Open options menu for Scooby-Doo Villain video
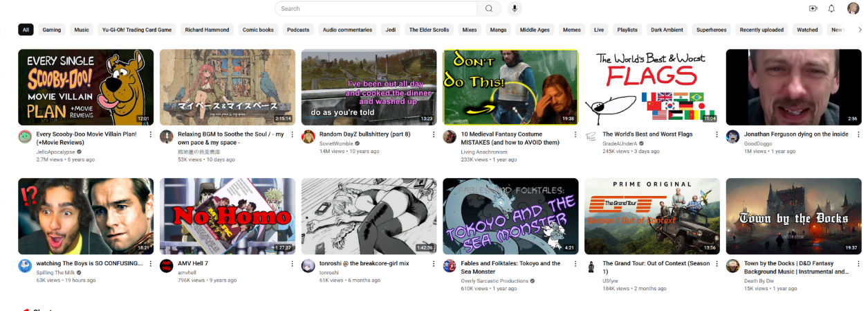This screenshot has height=311, width=868. (x=151, y=134)
